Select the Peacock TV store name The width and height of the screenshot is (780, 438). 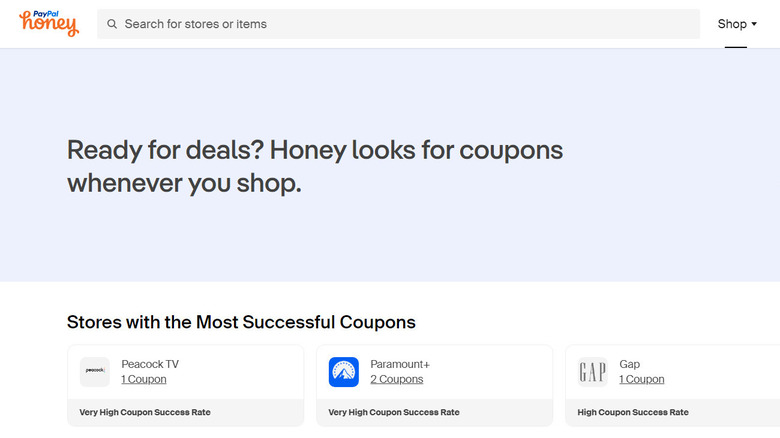(x=150, y=364)
